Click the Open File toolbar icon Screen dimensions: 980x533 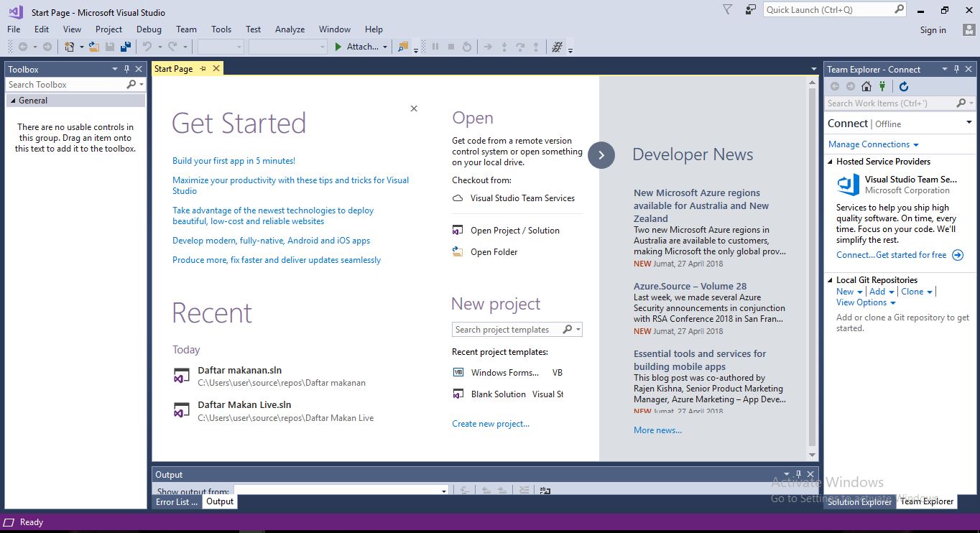pyautogui.click(x=94, y=47)
